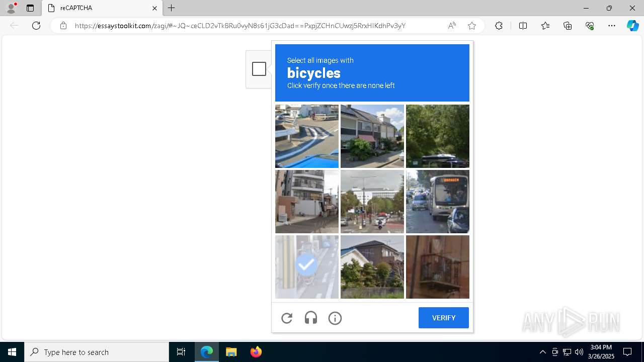The width and height of the screenshot is (644, 362).
Task: Reload the captcha challenge with refresh icon
Action: (287, 318)
